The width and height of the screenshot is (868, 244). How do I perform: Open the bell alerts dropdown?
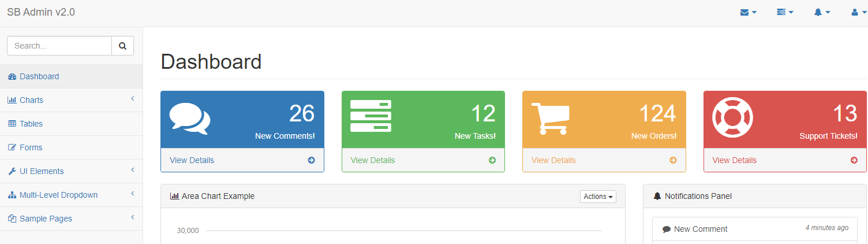click(822, 12)
